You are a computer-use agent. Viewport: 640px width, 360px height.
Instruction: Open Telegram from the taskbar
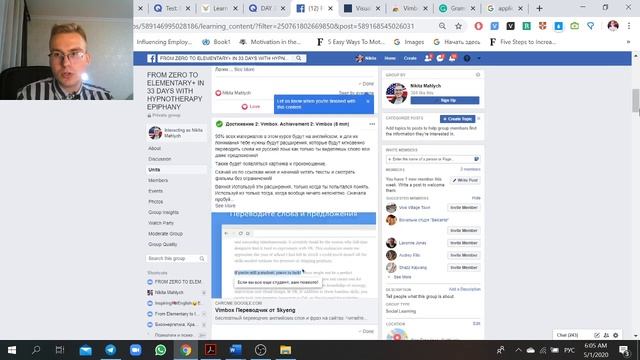[110, 350]
